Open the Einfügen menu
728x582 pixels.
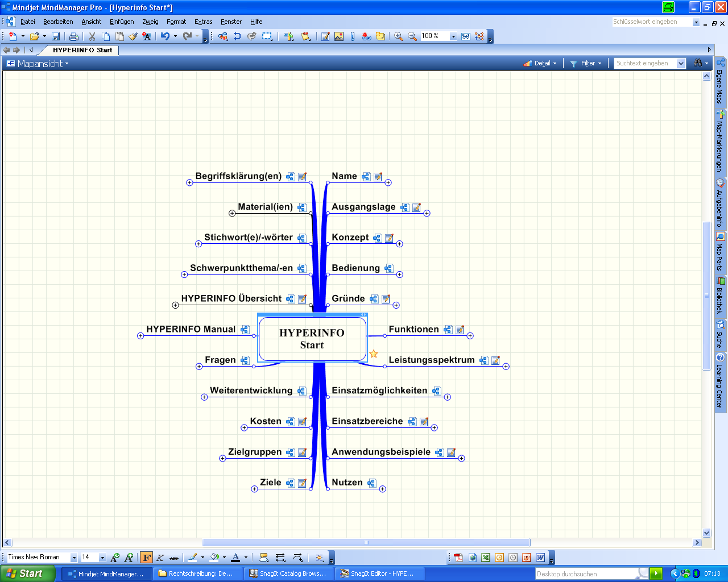click(x=122, y=22)
